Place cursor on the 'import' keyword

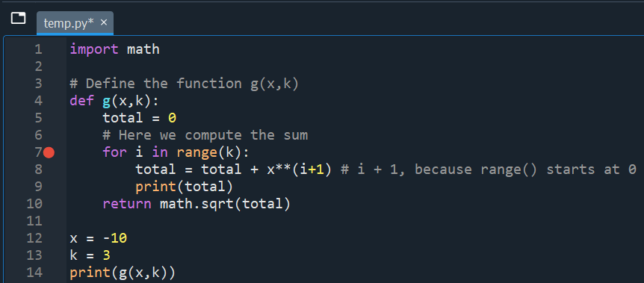click(x=94, y=50)
